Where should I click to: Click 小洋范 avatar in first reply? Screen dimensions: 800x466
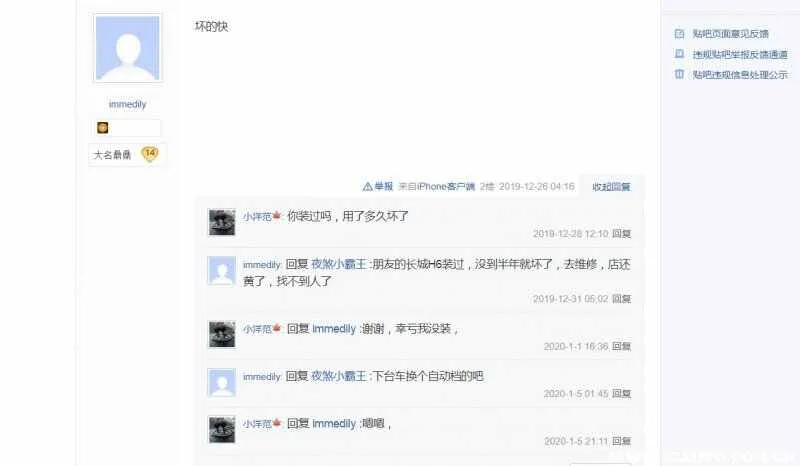coord(222,222)
